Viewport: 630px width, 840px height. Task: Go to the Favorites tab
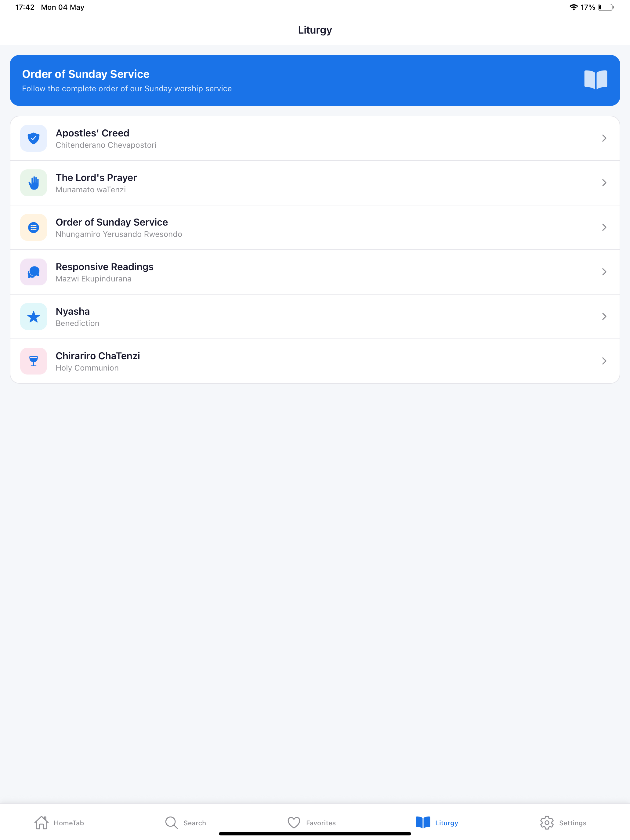point(312,823)
